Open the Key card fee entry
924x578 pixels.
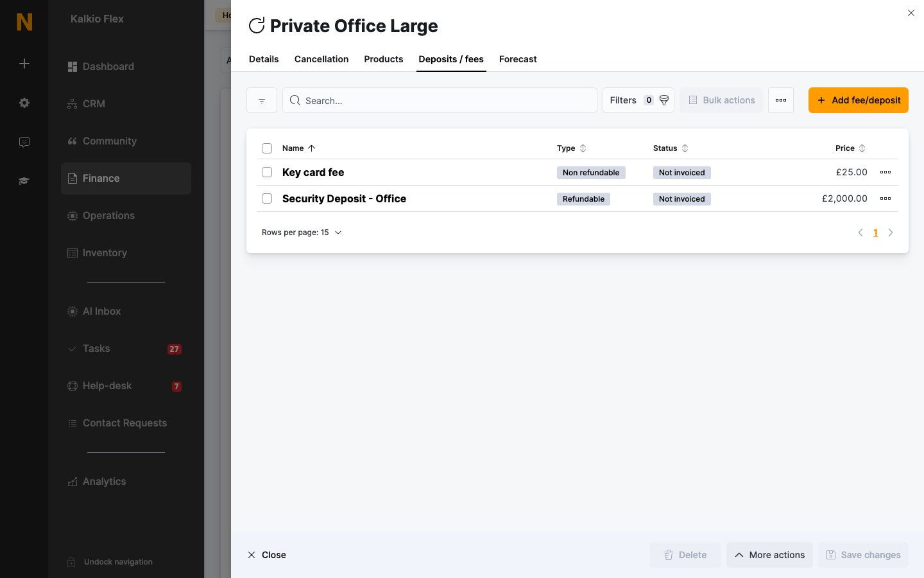[x=313, y=172]
